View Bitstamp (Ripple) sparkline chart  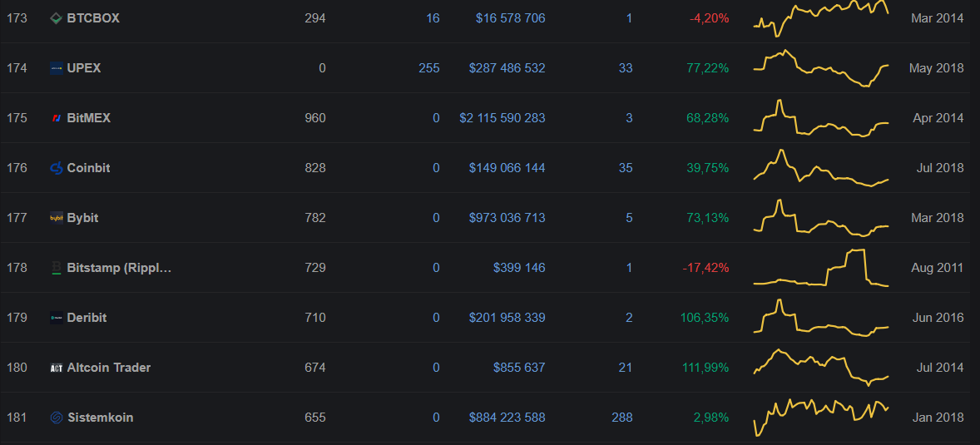coord(821,268)
